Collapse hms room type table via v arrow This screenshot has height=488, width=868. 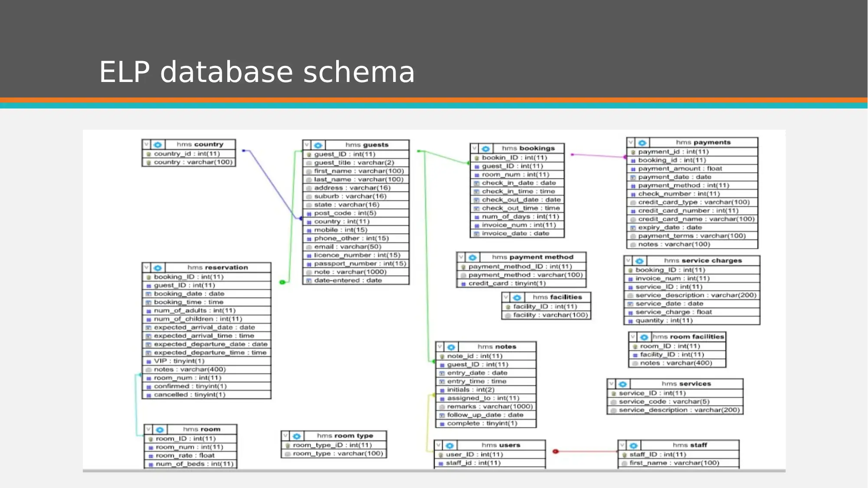(286, 436)
